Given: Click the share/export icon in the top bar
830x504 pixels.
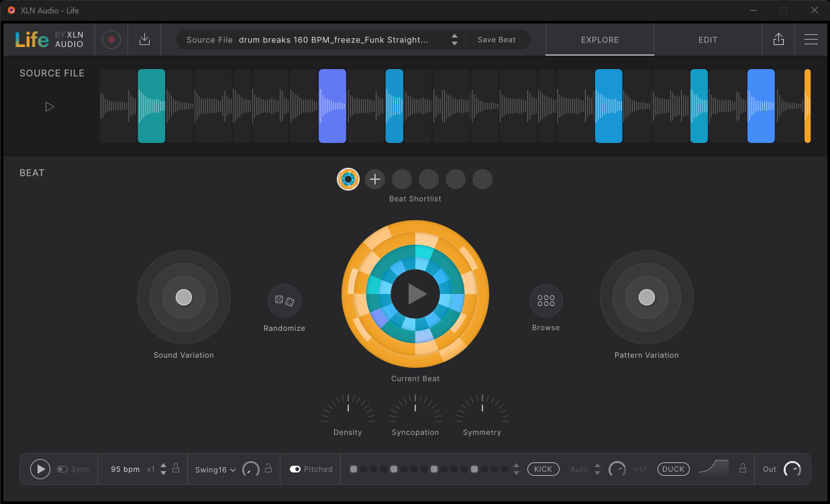Looking at the screenshot, I should (778, 39).
